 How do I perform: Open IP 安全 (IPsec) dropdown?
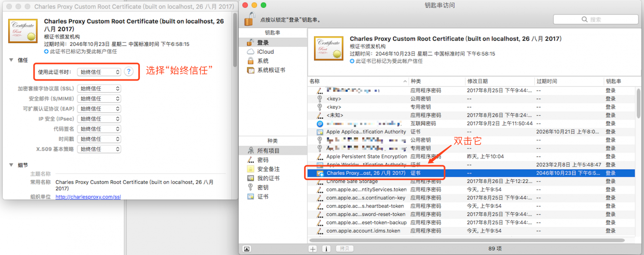point(99,119)
